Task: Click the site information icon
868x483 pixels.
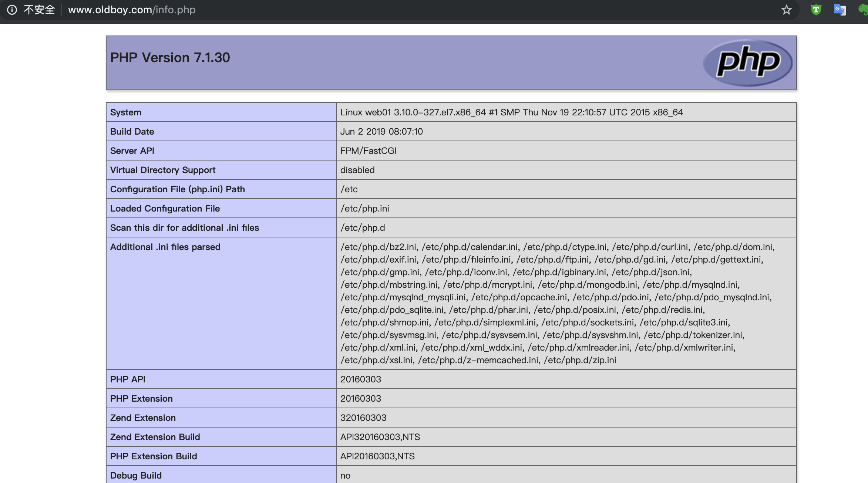Action: (12, 10)
